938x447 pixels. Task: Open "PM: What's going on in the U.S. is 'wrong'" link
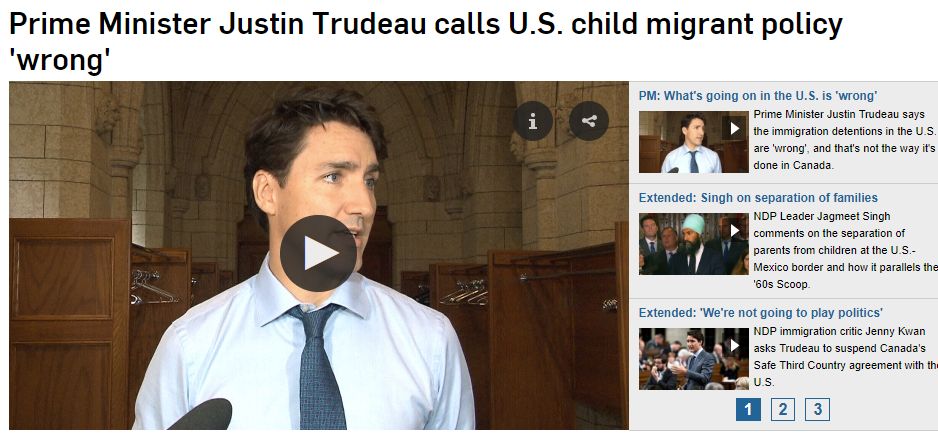(x=757, y=96)
